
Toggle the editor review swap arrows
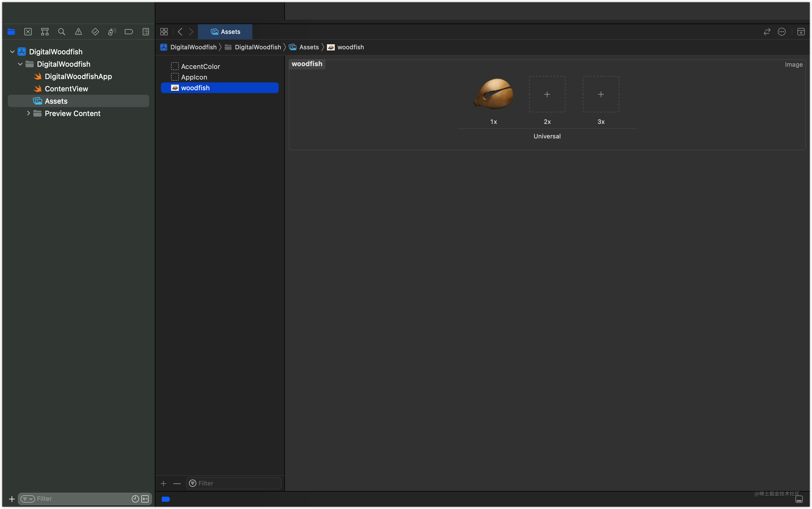click(x=767, y=32)
